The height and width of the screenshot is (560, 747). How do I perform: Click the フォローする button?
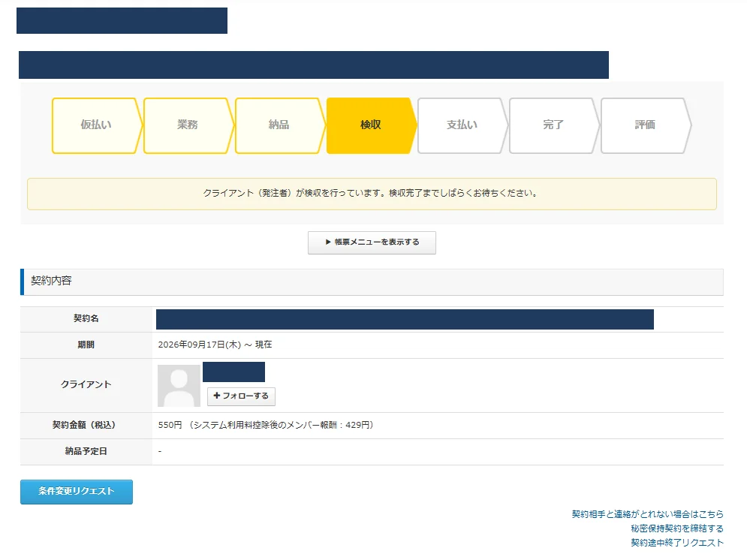click(241, 396)
